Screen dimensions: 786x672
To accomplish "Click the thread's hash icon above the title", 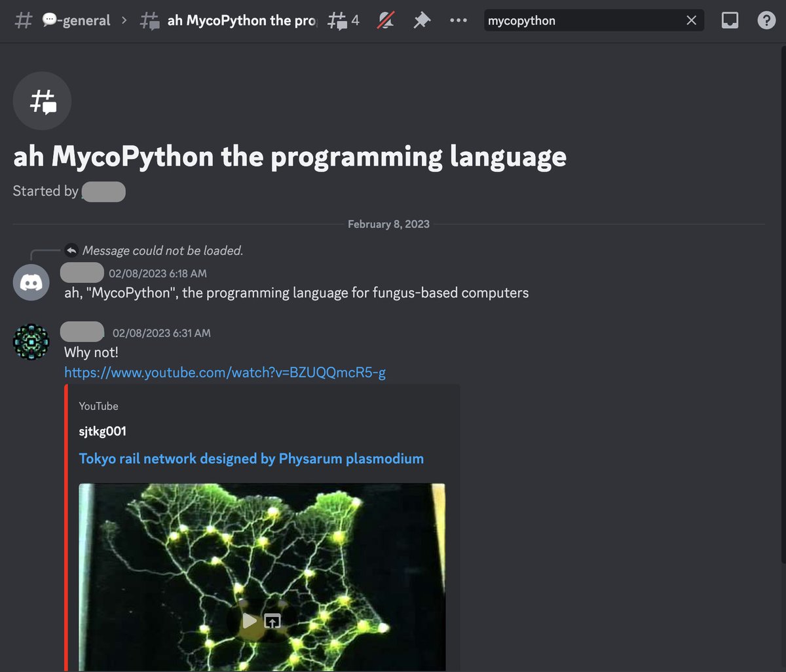I will pos(42,101).
